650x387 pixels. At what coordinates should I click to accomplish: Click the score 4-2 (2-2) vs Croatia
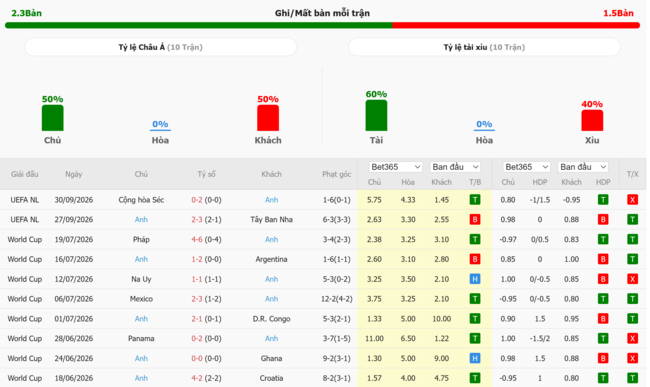click(x=206, y=378)
